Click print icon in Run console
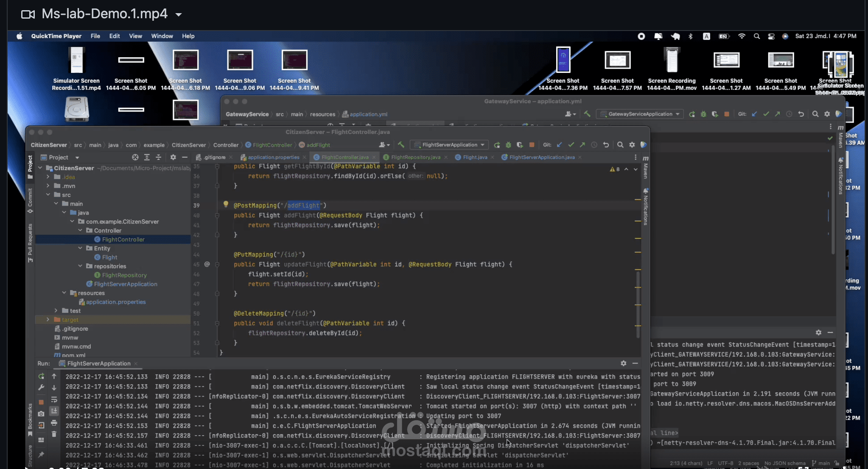 pyautogui.click(x=54, y=423)
